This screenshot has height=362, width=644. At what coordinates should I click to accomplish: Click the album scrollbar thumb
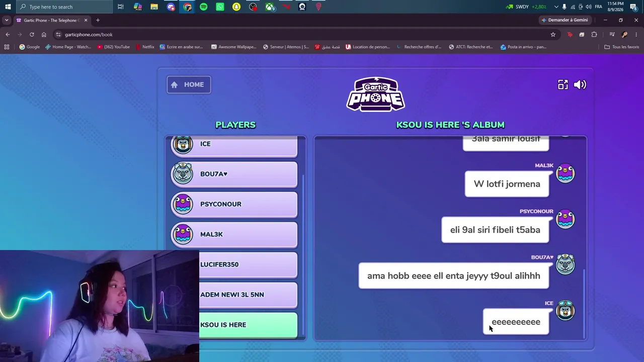(584, 303)
